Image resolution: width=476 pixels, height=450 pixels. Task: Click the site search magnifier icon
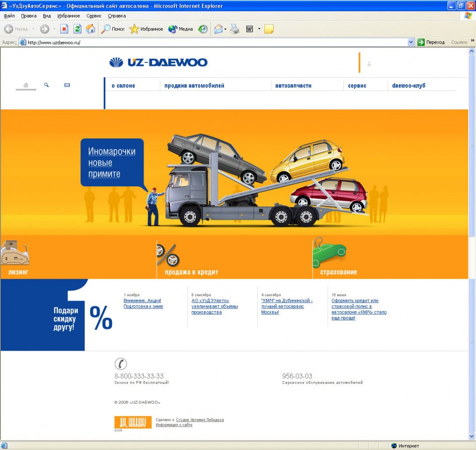coord(47,85)
